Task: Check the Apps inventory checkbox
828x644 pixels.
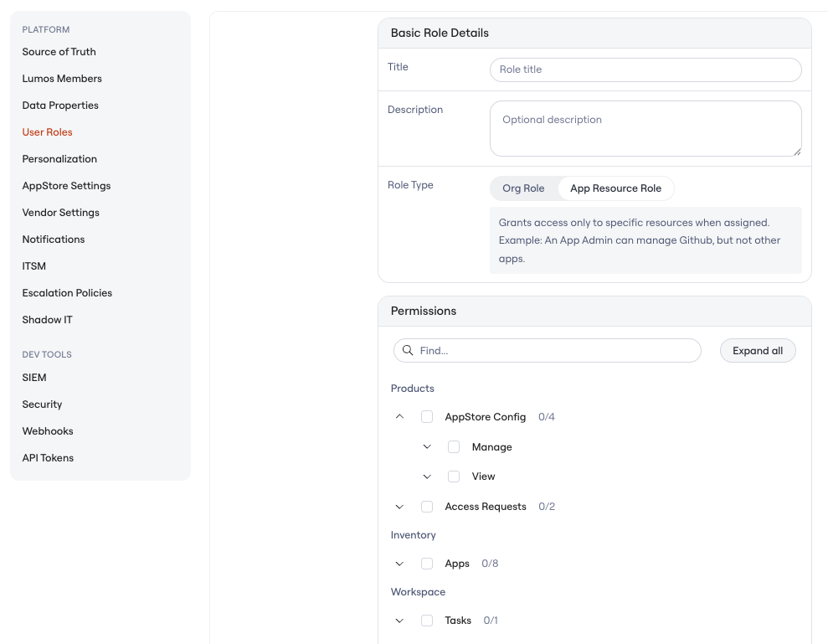Action: (427, 564)
